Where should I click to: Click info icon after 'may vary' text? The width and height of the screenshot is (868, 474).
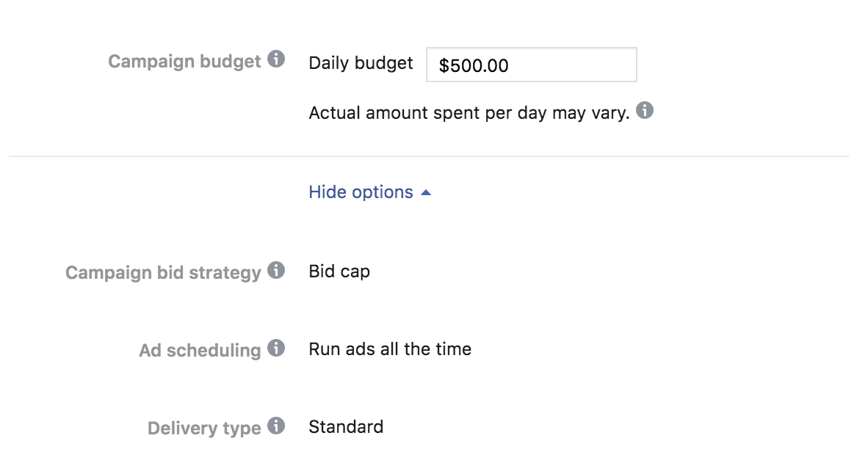(x=644, y=111)
